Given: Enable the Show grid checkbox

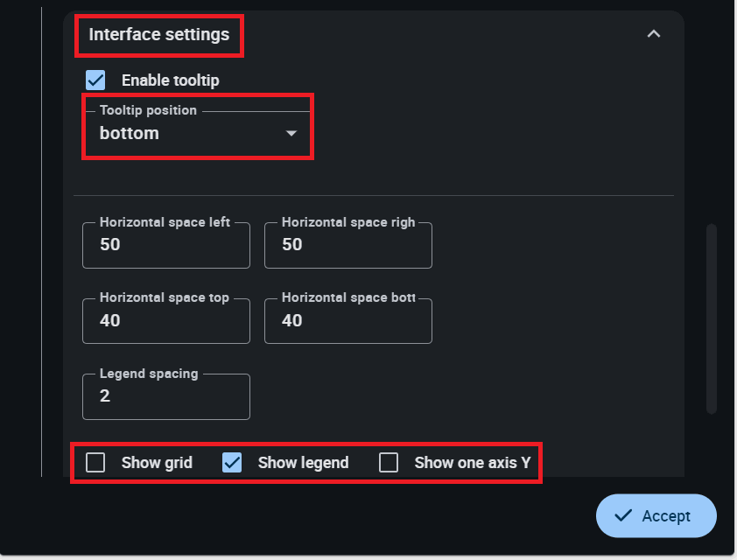Looking at the screenshot, I should [x=95, y=463].
